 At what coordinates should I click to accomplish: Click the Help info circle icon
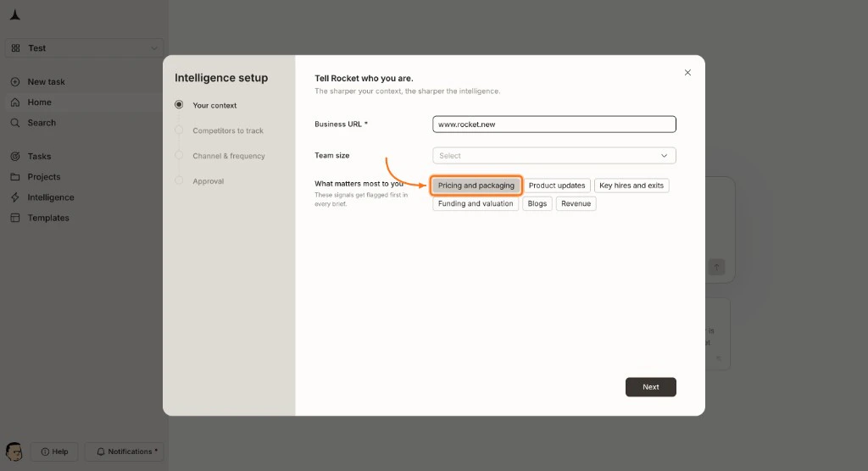click(x=46, y=452)
